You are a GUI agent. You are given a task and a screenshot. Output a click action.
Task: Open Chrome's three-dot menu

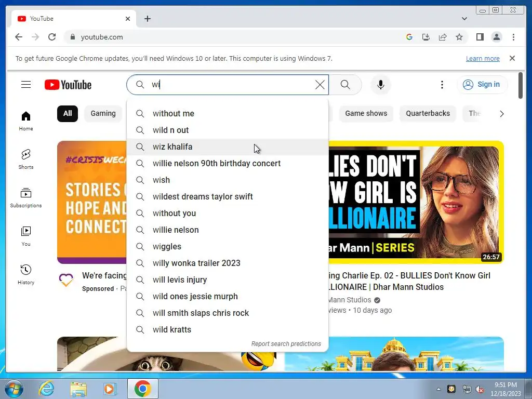513,37
